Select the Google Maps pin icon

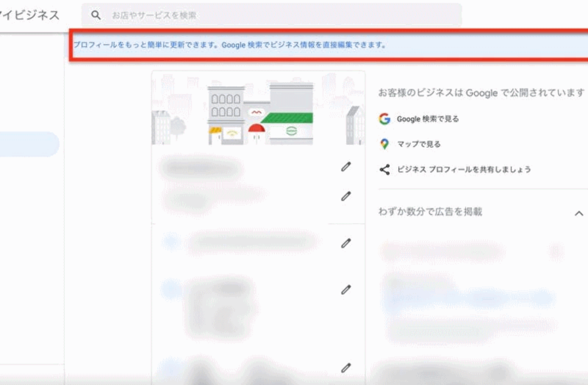[x=385, y=144]
